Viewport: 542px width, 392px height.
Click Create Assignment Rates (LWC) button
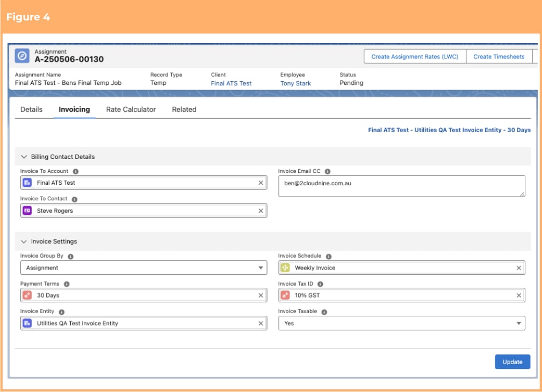click(415, 56)
